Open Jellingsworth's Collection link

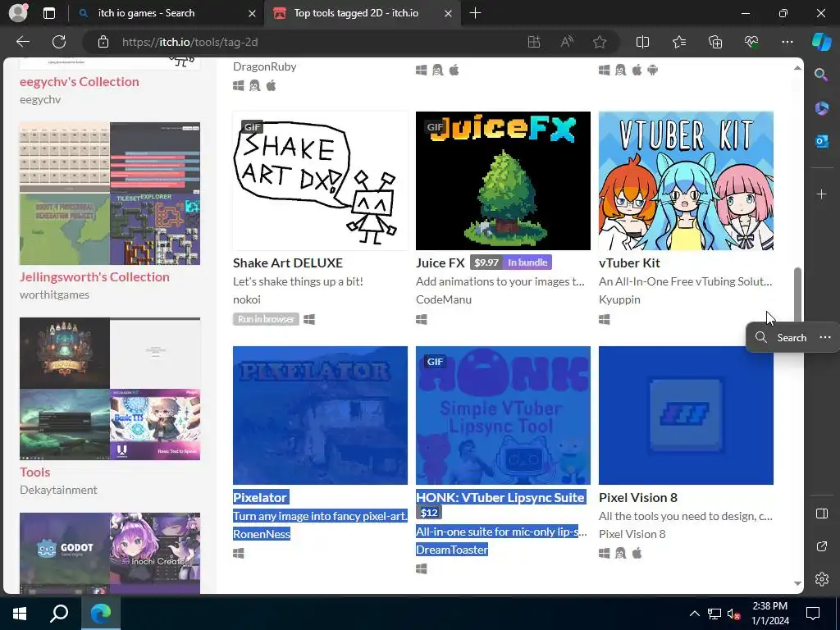(94, 277)
